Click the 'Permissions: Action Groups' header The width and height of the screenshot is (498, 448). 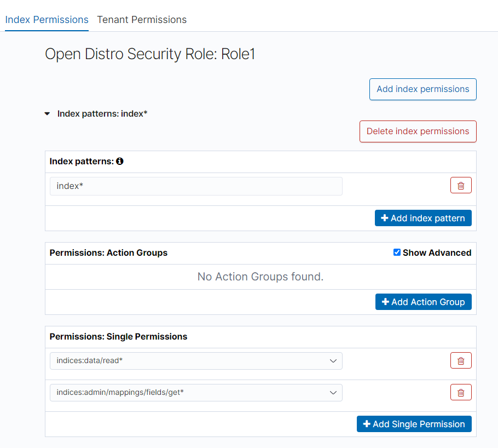108,253
